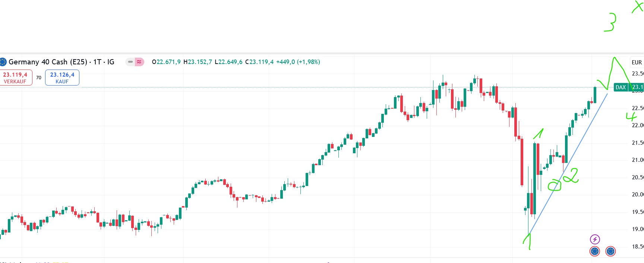Select the hand-drawn green 3 annotation
This screenshot has width=644, height=263.
tap(610, 23)
